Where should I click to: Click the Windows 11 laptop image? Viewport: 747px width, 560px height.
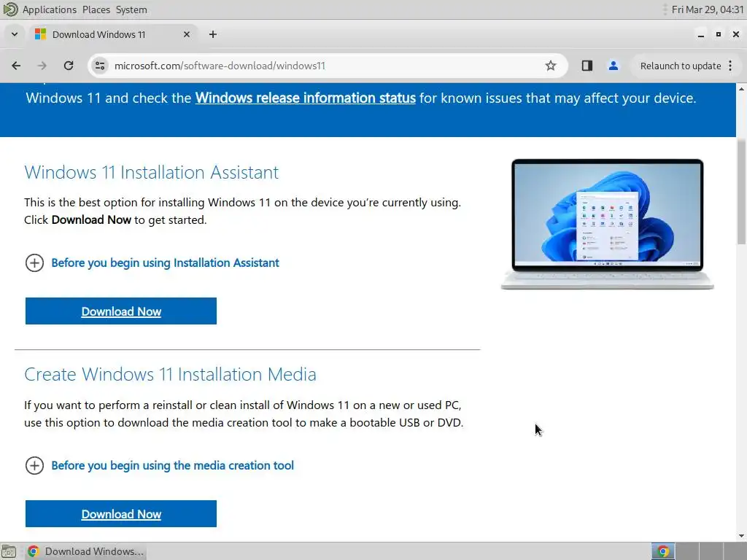pos(608,224)
